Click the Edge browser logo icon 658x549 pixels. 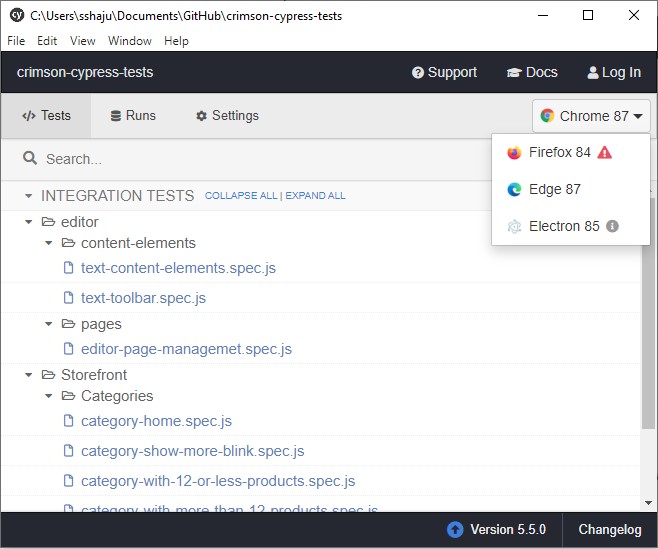click(514, 189)
